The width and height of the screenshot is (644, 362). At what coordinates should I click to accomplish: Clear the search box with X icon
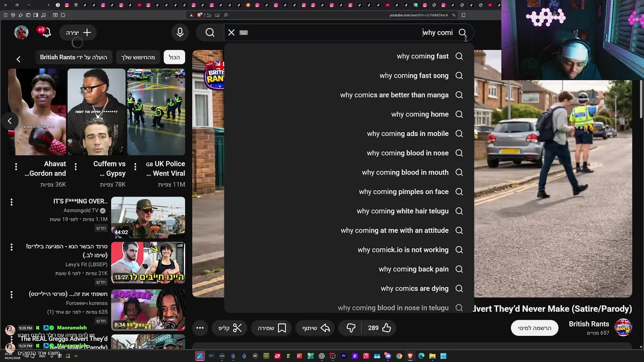(231, 33)
